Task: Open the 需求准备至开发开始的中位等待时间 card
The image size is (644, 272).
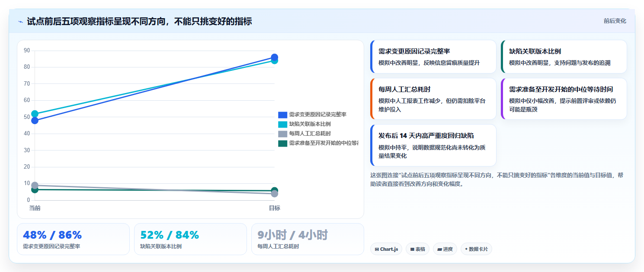Action: [x=564, y=99]
